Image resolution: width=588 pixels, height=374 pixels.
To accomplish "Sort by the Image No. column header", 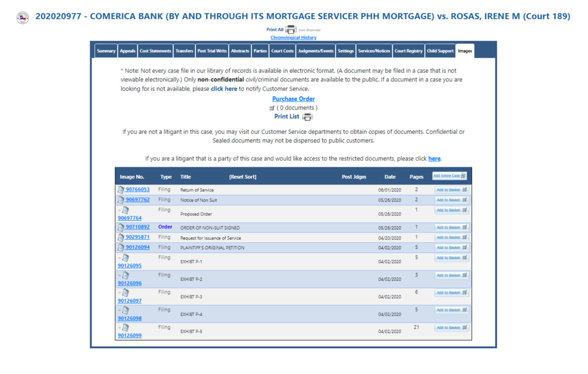I will (x=132, y=177).
